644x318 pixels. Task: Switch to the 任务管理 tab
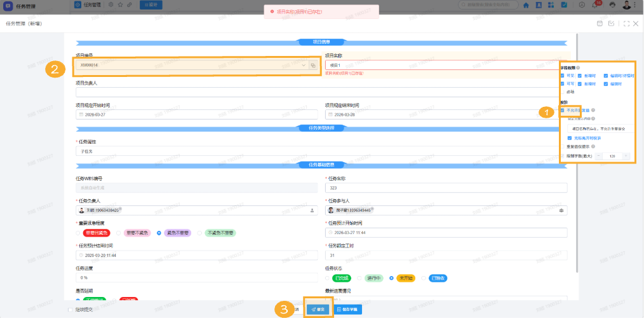95,5
